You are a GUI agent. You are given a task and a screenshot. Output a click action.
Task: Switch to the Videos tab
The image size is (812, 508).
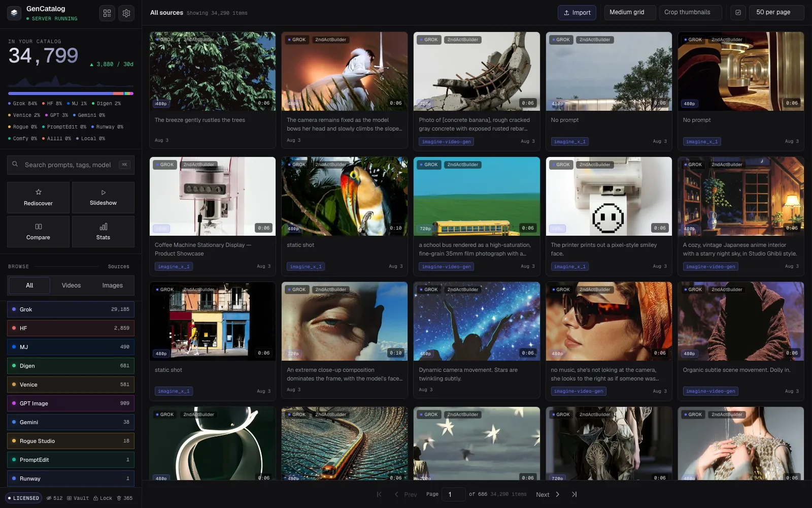tap(71, 285)
